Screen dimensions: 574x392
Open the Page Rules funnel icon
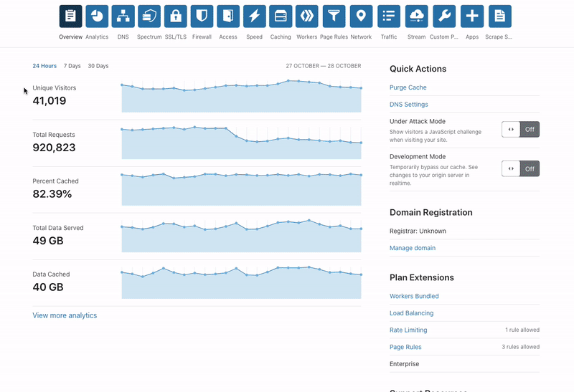click(334, 16)
